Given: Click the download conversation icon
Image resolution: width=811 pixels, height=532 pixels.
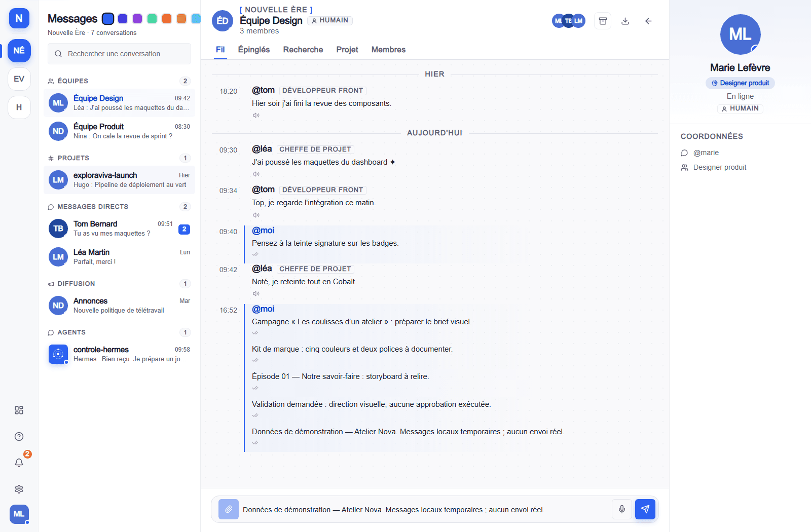Looking at the screenshot, I should 625,21.
